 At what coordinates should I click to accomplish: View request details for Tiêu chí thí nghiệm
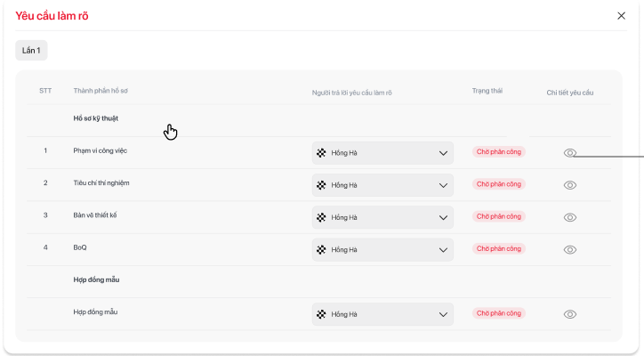click(x=570, y=185)
